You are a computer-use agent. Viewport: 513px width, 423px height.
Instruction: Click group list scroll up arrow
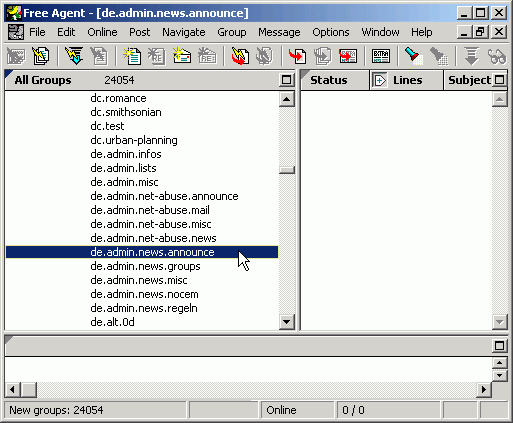[287, 99]
